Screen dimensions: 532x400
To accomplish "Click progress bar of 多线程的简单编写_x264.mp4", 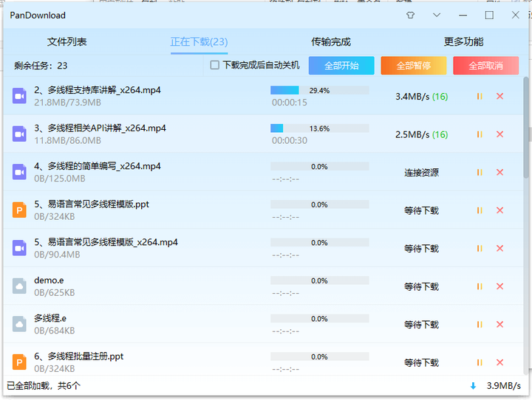I will [x=320, y=166].
